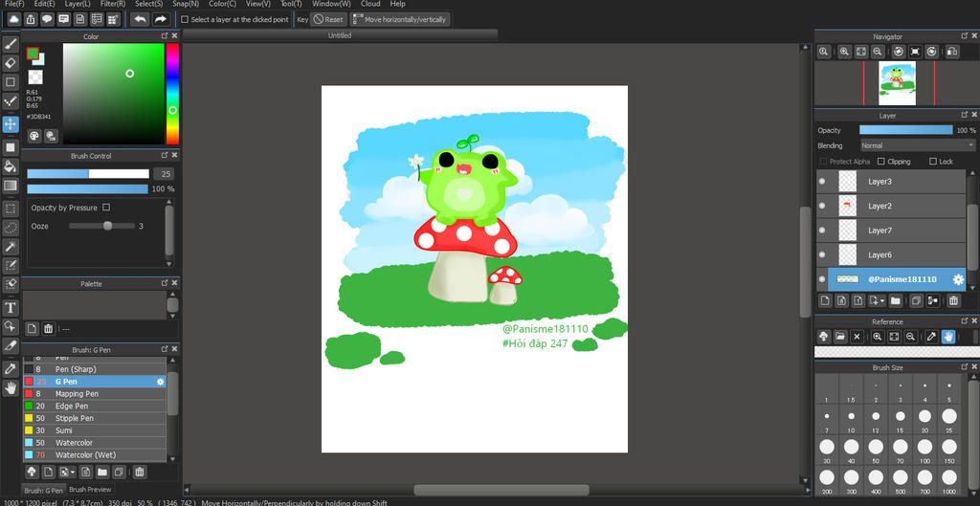
Task: Undock the Color panel
Action: click(165, 36)
